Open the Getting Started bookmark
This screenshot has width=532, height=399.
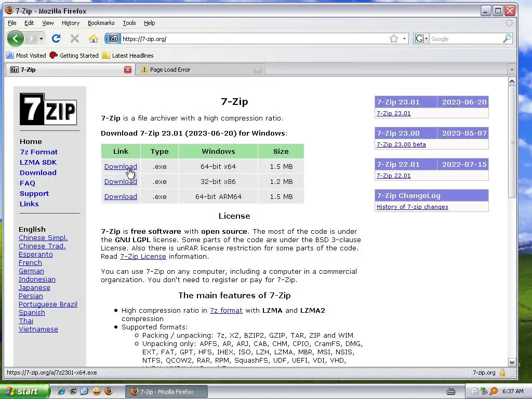click(x=74, y=55)
